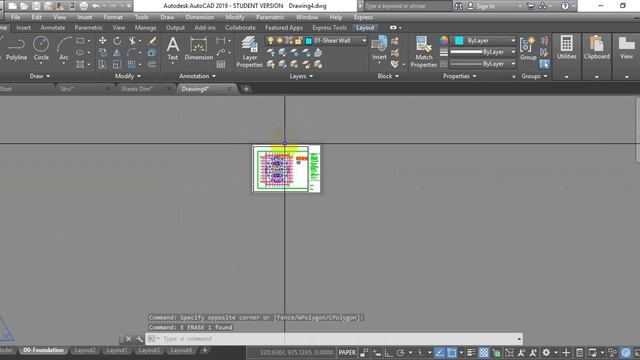Choose the Rectangle draw tool
The width and height of the screenshot is (640, 360).
click(x=80, y=41)
